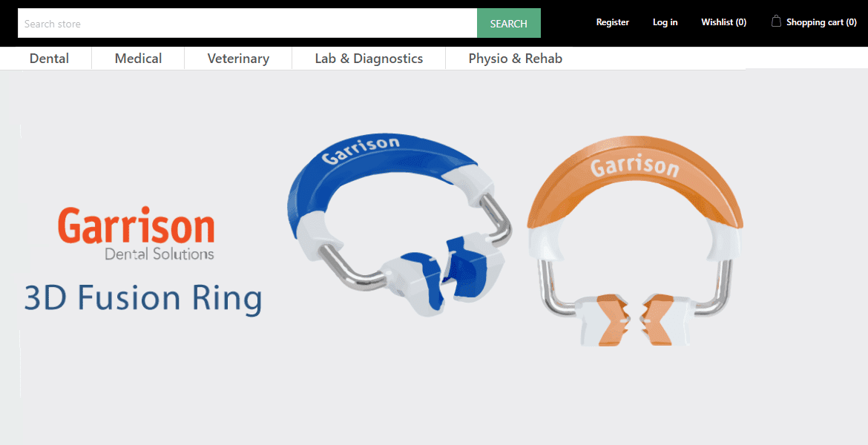This screenshot has width=868, height=445.
Task: Choose the Physio & Rehab category
Action: pos(515,59)
